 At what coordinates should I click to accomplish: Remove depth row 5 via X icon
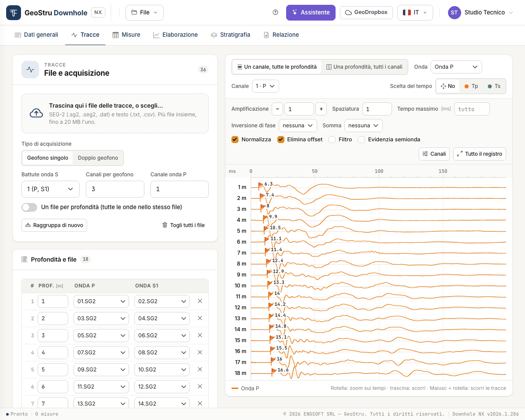(x=200, y=369)
